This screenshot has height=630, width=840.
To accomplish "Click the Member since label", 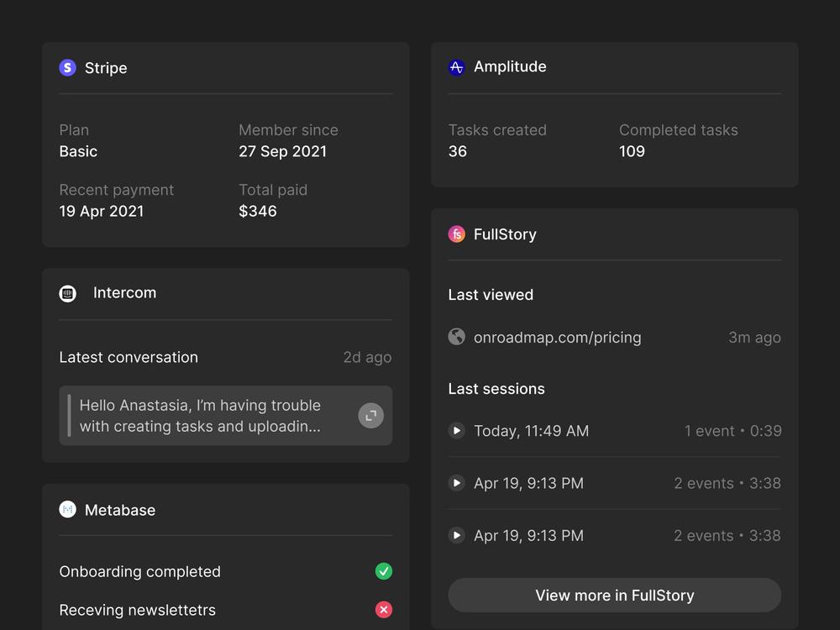I will tap(288, 130).
